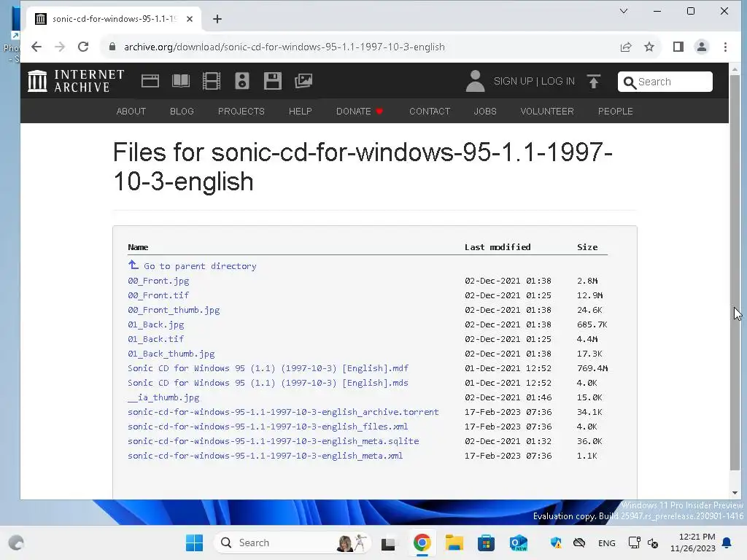Open the BLOG menu item
Image resolution: width=747 pixels, height=560 pixels.
pyautogui.click(x=182, y=111)
